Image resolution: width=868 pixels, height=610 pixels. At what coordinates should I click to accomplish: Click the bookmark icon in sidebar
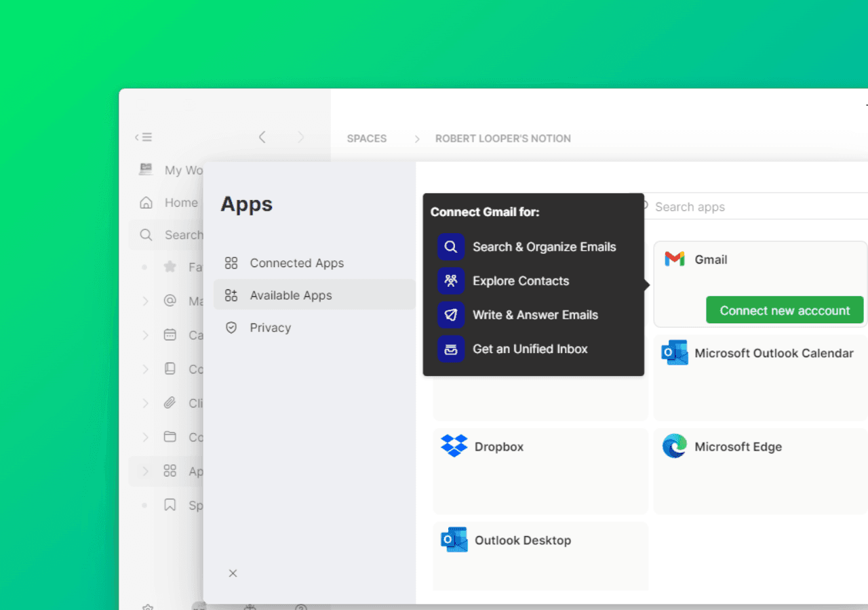pyautogui.click(x=170, y=505)
